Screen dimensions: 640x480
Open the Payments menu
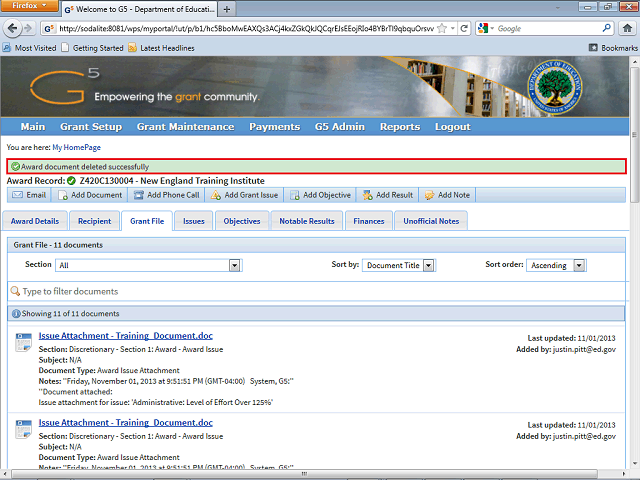point(275,127)
